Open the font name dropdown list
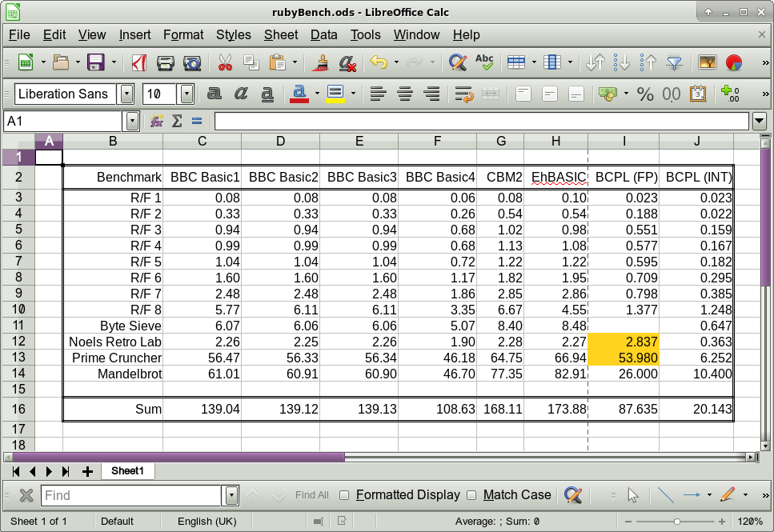 point(126,94)
